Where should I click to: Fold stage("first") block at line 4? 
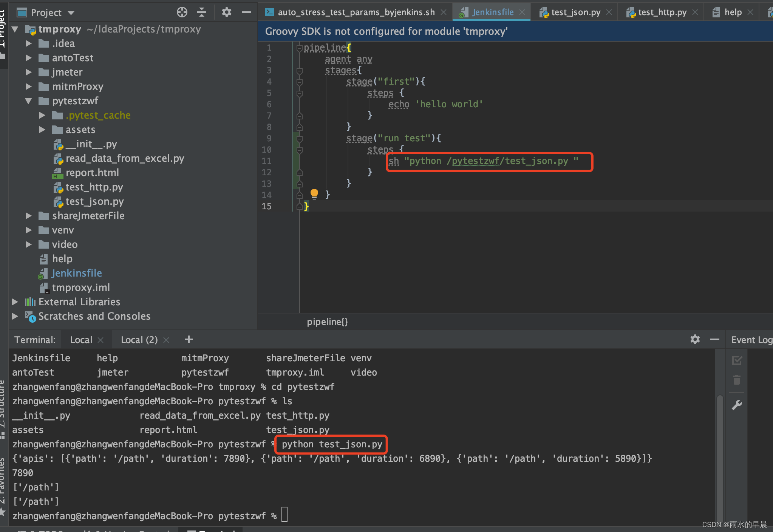click(x=300, y=82)
